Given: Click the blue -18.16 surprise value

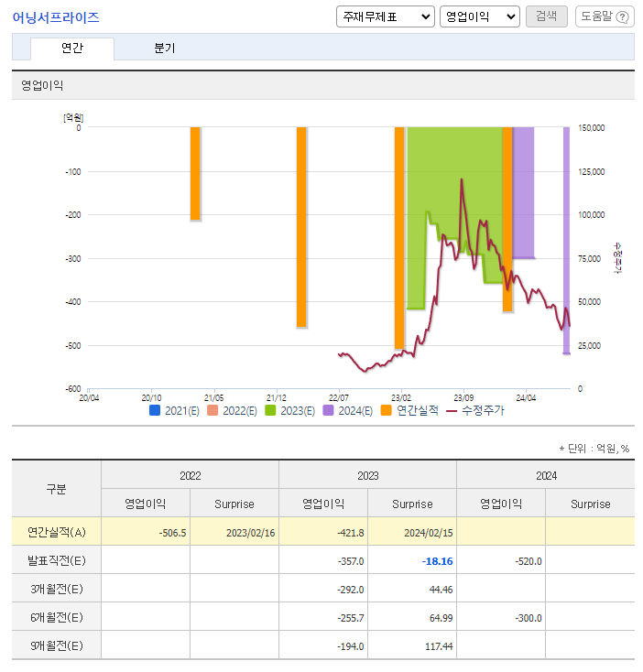Looking at the screenshot, I should point(437,561).
